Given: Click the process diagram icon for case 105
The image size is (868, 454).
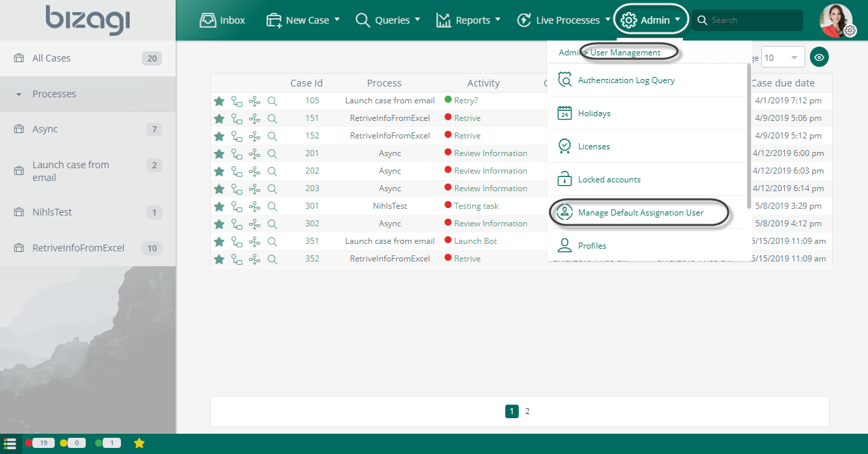Looking at the screenshot, I should tap(254, 101).
